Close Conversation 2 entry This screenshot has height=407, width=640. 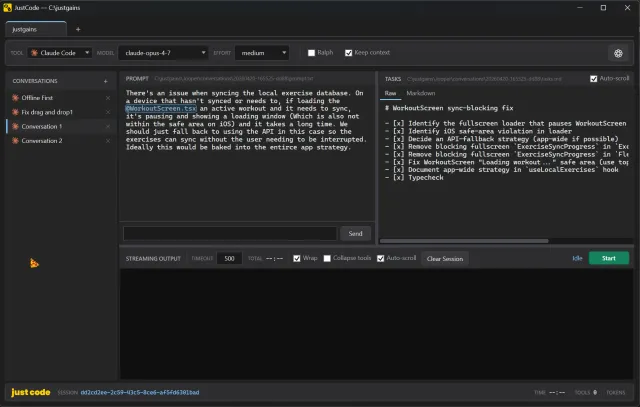click(x=108, y=141)
